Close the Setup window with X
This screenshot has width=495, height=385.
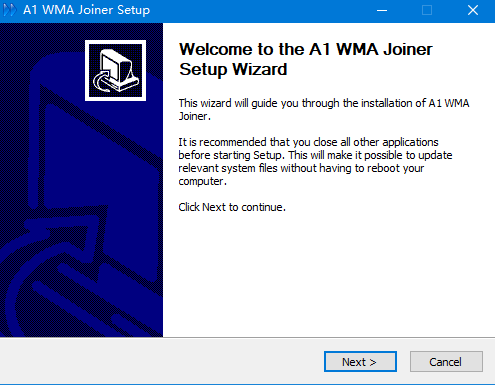473,10
